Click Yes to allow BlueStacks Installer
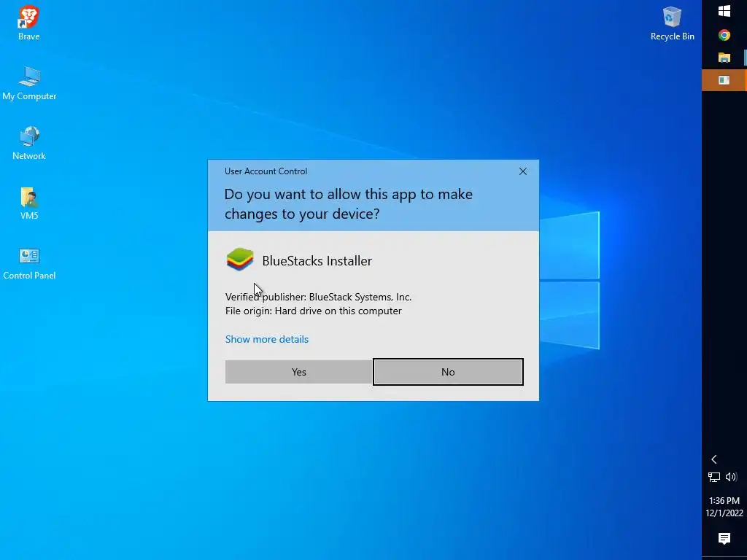 point(298,372)
